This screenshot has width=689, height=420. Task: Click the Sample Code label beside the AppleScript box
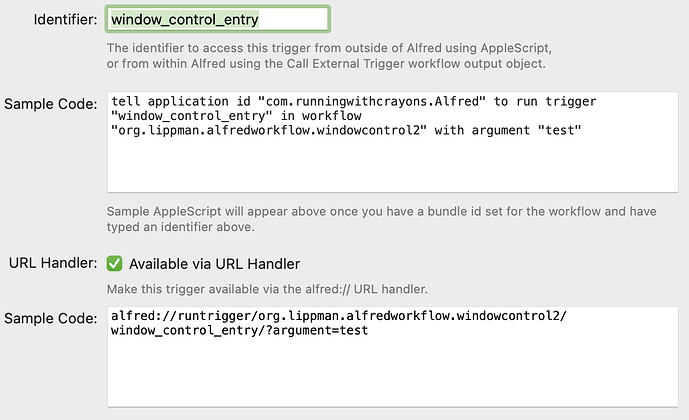coord(51,103)
